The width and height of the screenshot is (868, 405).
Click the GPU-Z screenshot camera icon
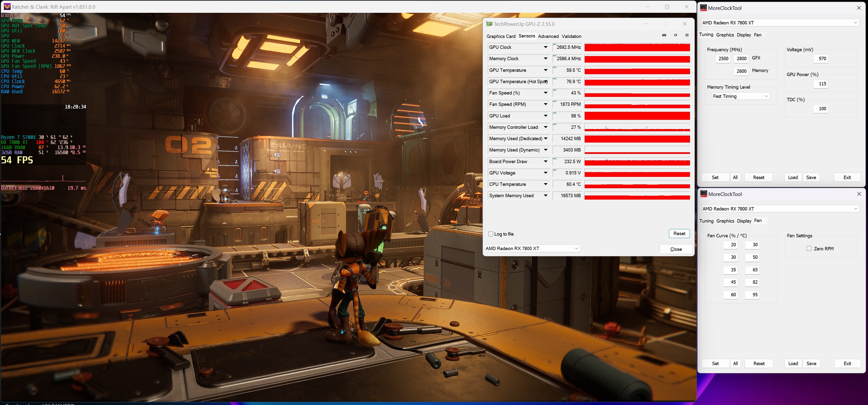(x=664, y=35)
